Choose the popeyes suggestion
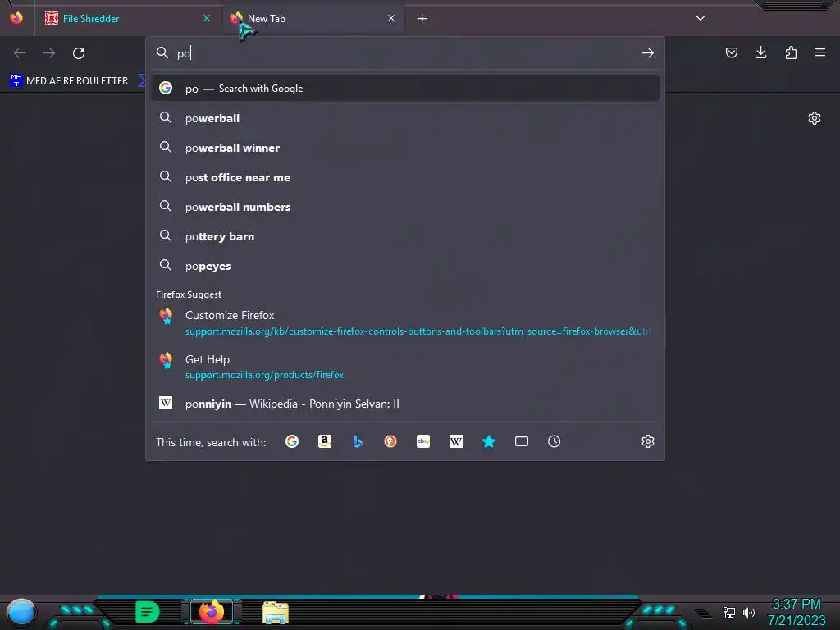The width and height of the screenshot is (840, 630). click(405, 266)
